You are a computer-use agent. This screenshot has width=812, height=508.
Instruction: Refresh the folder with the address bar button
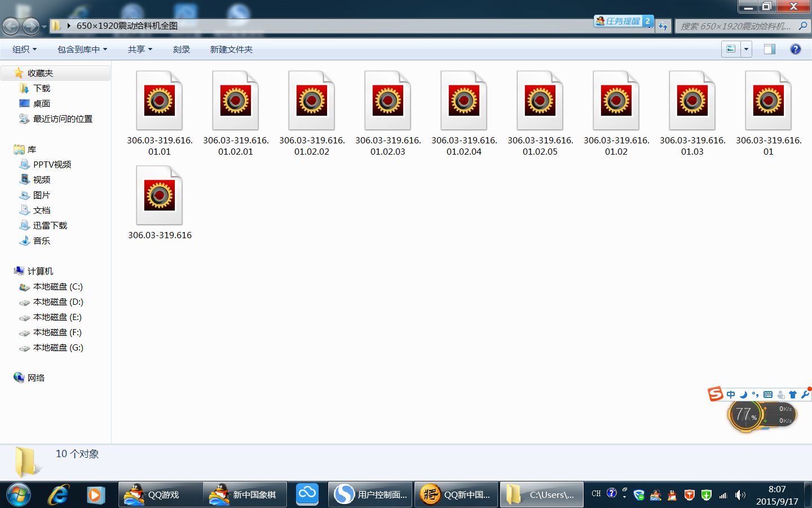coord(663,26)
